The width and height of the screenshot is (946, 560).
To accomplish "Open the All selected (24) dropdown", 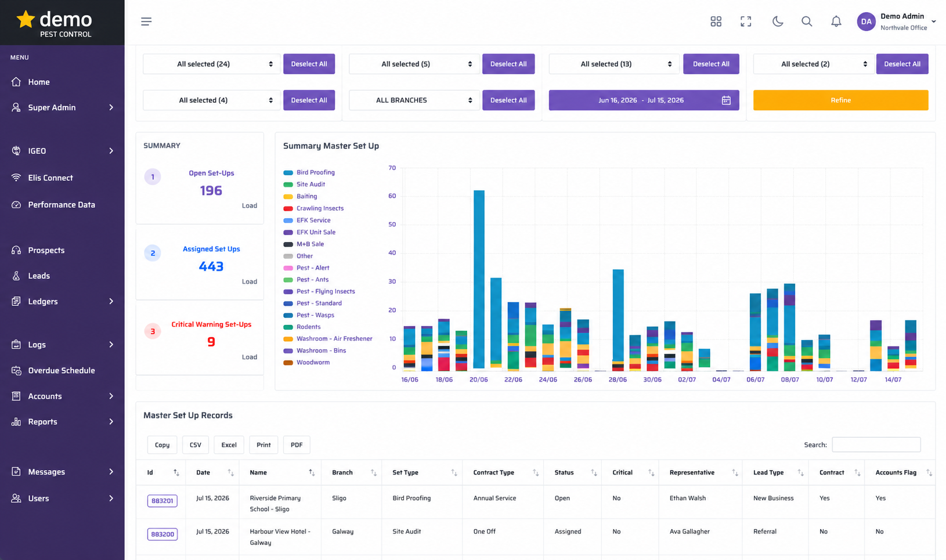I will coord(212,64).
